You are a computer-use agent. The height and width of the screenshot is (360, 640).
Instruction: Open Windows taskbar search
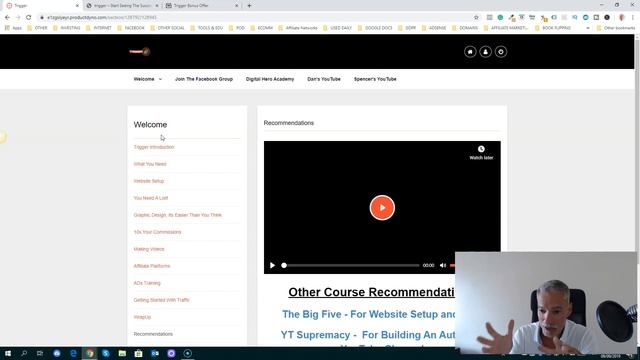(x=24, y=353)
